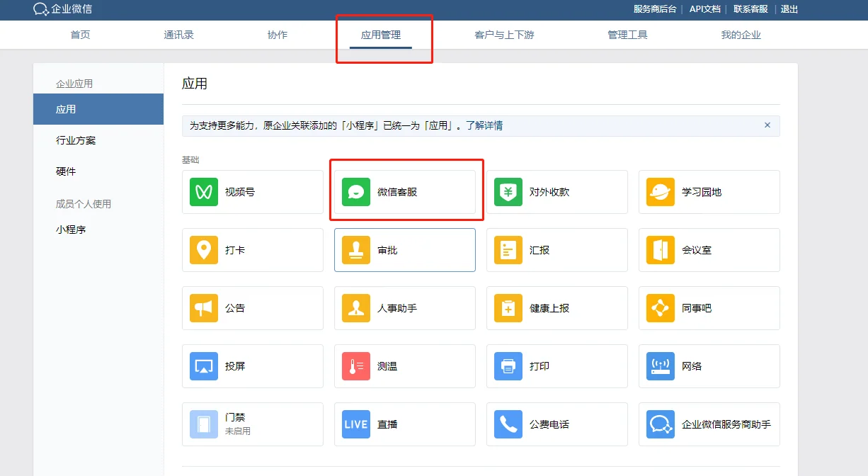Click the 微信客服 label text
Screen dimensions: 868x476
coord(397,192)
